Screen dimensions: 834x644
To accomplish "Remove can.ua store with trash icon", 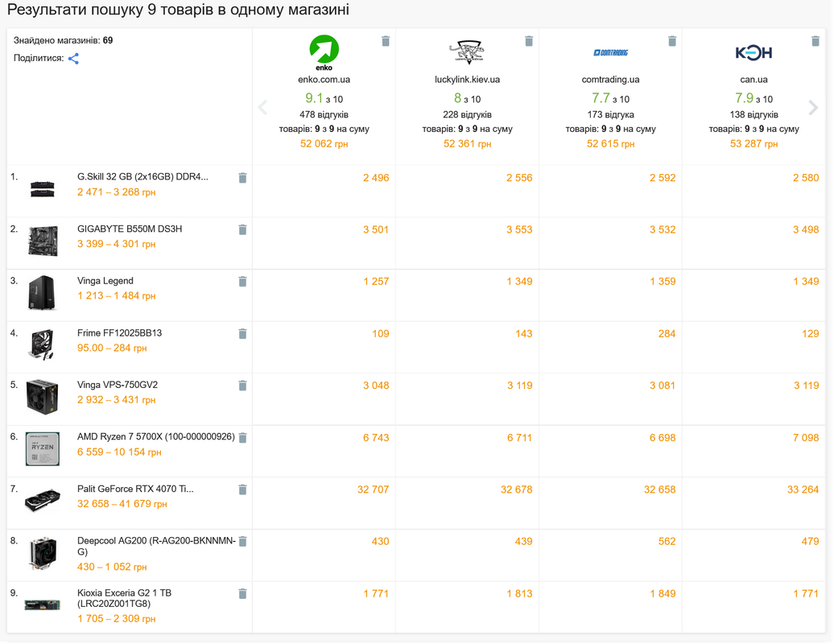I will click(815, 41).
